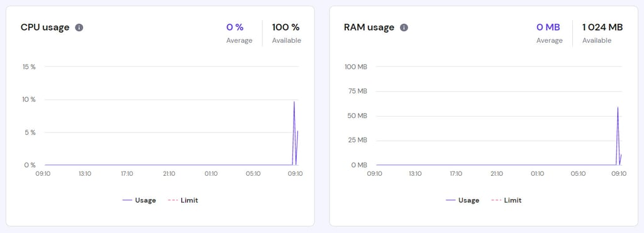
Task: Click the 5 % axis label
Action: (30, 132)
